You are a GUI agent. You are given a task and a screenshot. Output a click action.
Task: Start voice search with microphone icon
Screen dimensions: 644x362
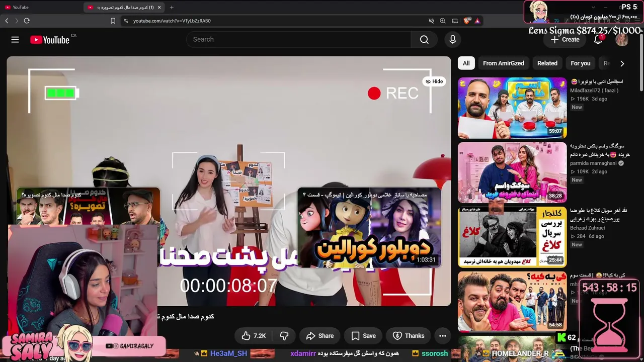[x=453, y=40]
